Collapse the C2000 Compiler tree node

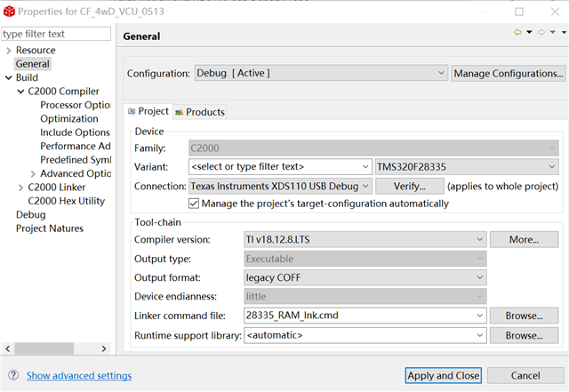[x=20, y=92]
